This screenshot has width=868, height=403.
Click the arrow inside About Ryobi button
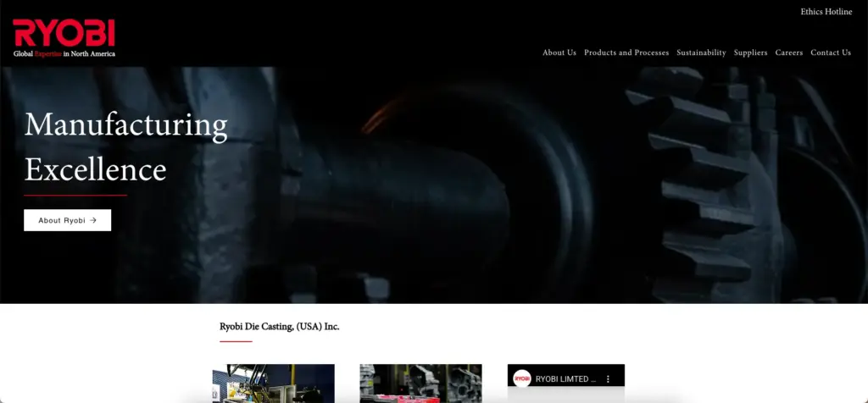coord(93,220)
